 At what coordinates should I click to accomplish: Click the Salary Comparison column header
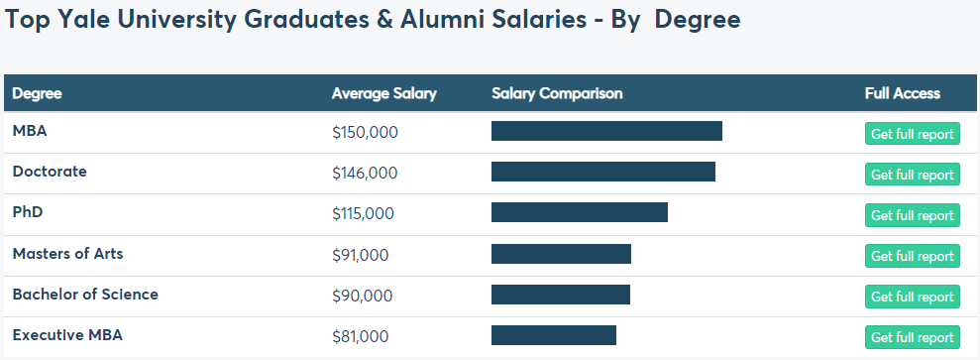click(x=557, y=94)
